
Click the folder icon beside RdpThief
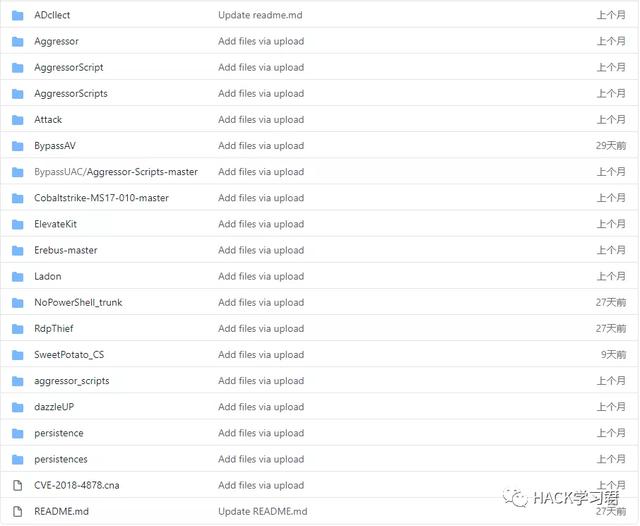click(17, 328)
